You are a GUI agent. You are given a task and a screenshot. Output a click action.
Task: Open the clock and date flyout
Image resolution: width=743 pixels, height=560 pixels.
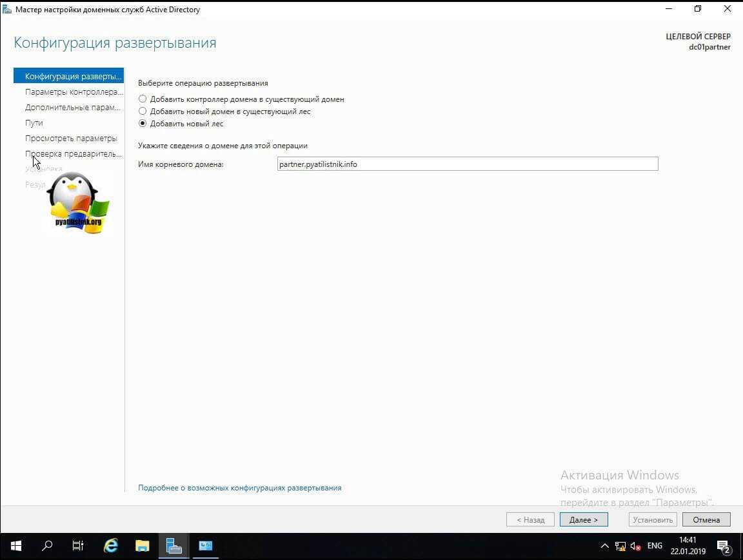click(688, 546)
